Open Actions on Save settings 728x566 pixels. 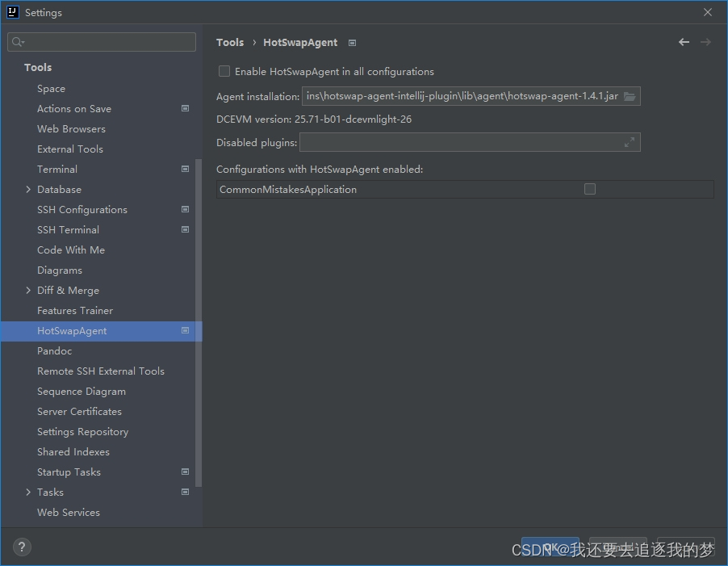coord(74,109)
